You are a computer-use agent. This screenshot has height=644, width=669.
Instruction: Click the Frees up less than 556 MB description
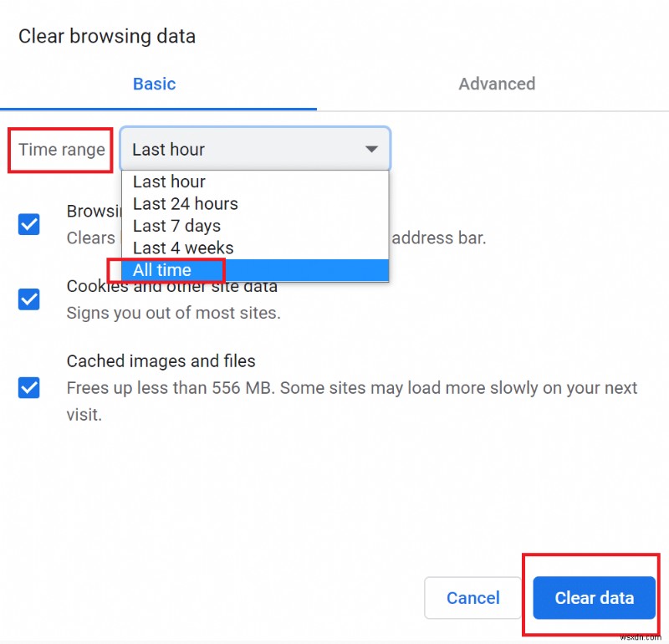pos(351,389)
